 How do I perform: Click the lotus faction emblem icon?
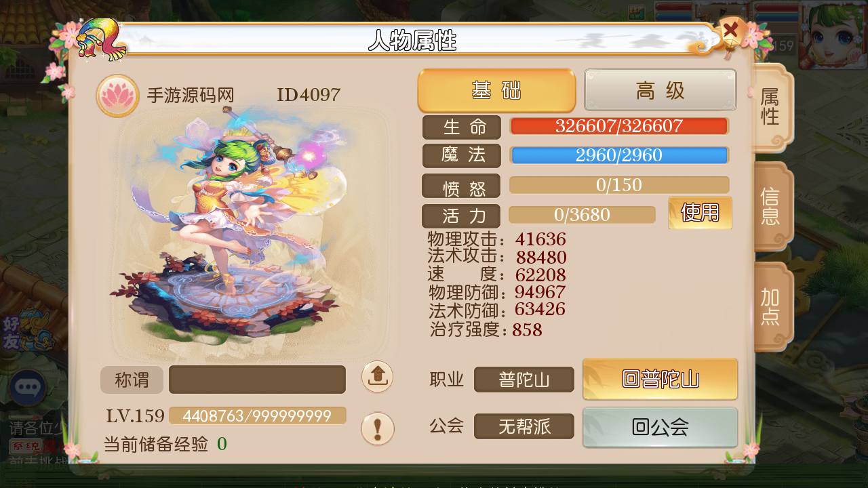pyautogui.click(x=117, y=96)
